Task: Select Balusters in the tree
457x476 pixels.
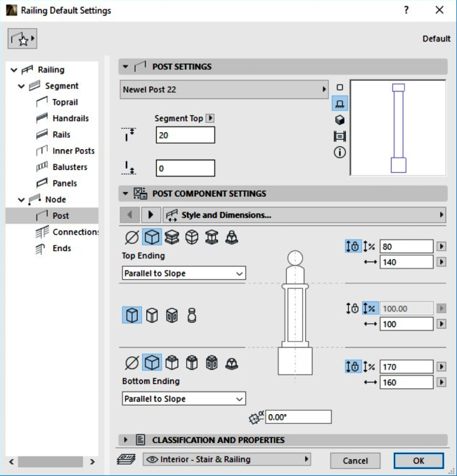Action: (x=70, y=167)
